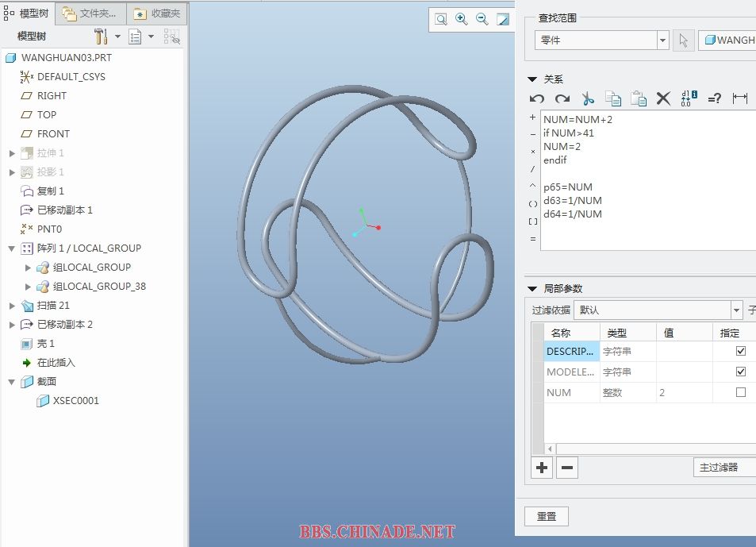The width and height of the screenshot is (756, 547).
Task: Click the undo icon in relations toolbar
Action: coord(537,98)
